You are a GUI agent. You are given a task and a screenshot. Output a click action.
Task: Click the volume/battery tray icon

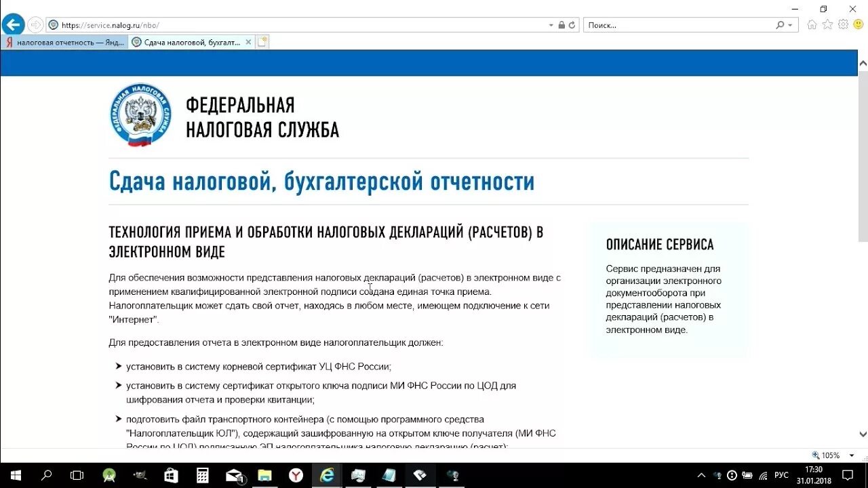tap(748, 476)
